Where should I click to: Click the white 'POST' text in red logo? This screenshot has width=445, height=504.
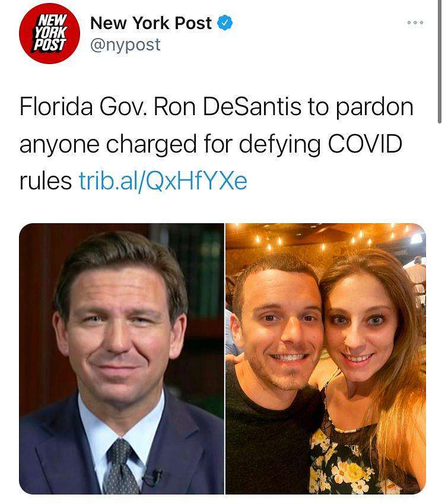click(x=50, y=45)
